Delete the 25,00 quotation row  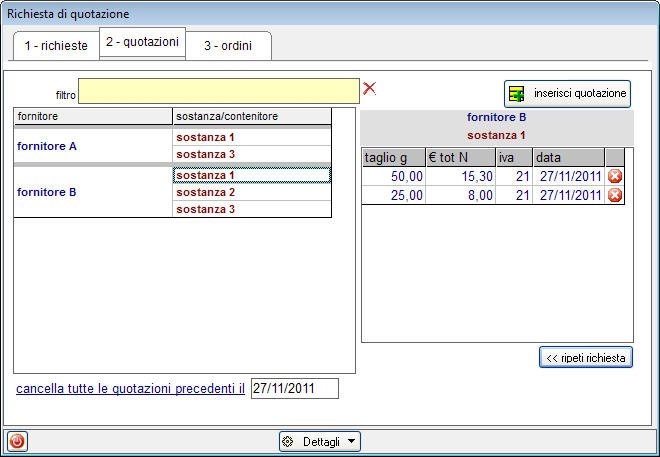[x=615, y=195]
